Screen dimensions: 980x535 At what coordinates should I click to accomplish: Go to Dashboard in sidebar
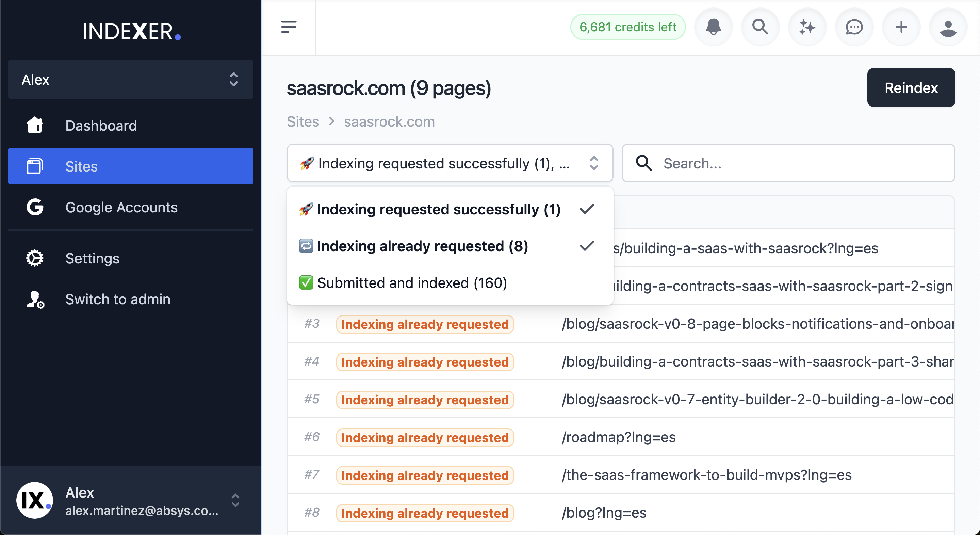coord(130,125)
